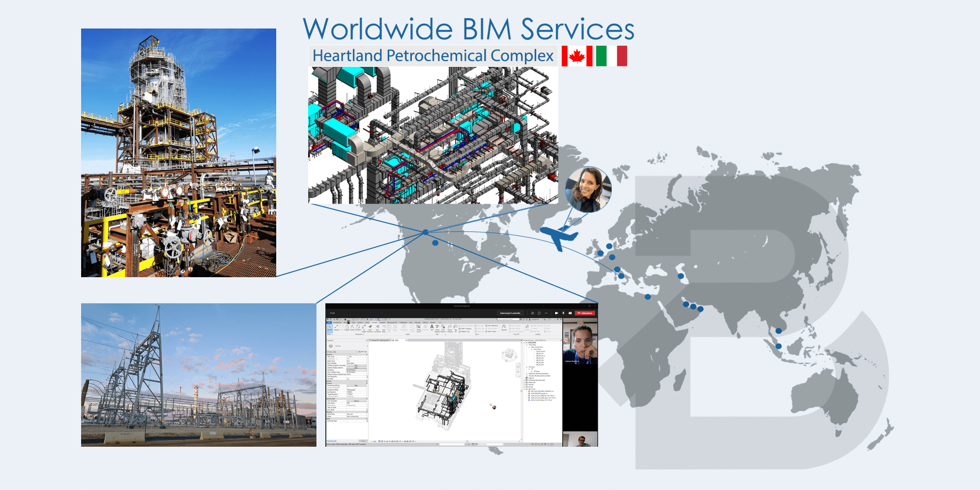The image size is (980, 490).
Task: Switch to the Group ATP Starting View tab
Action: 380,340
